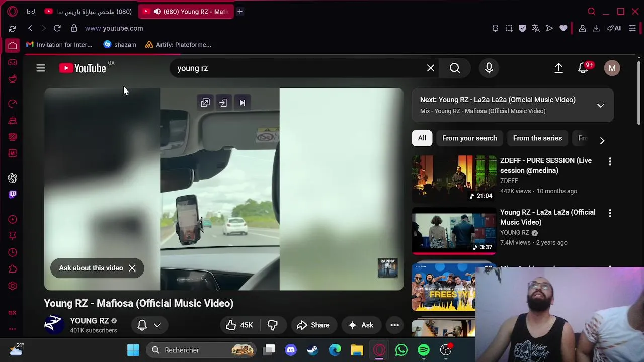Dislike the Mafiosa video
644x362 pixels.
tap(273, 325)
